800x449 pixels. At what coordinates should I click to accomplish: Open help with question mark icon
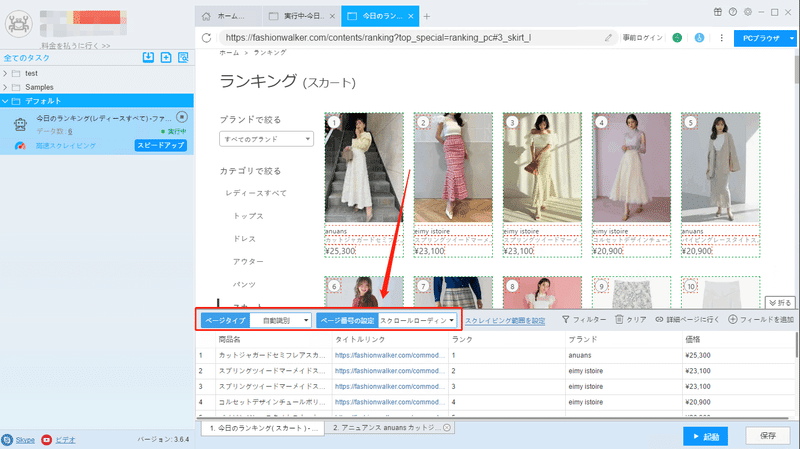pyautogui.click(x=733, y=12)
